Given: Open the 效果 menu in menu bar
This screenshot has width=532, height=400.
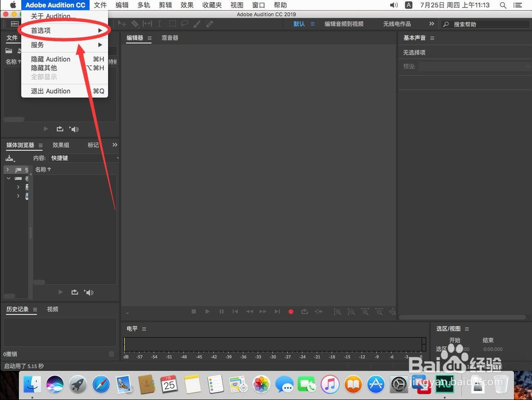Looking at the screenshot, I should (187, 5).
